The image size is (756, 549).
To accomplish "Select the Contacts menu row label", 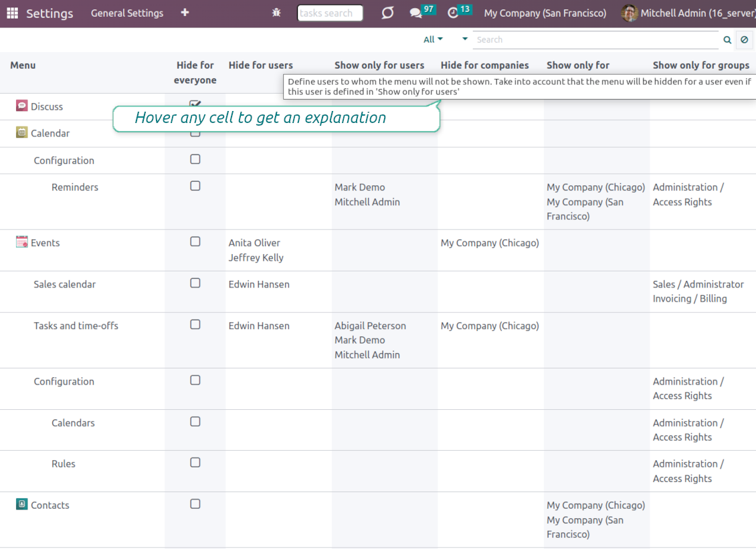I will pyautogui.click(x=50, y=505).
